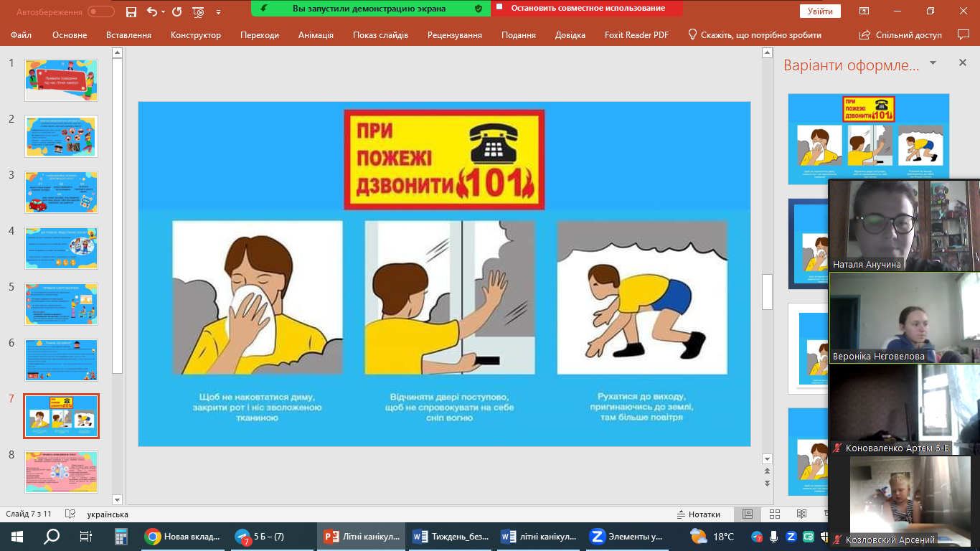The width and height of the screenshot is (980, 551).
Task: Switch to Reading view icon
Action: coord(801,514)
